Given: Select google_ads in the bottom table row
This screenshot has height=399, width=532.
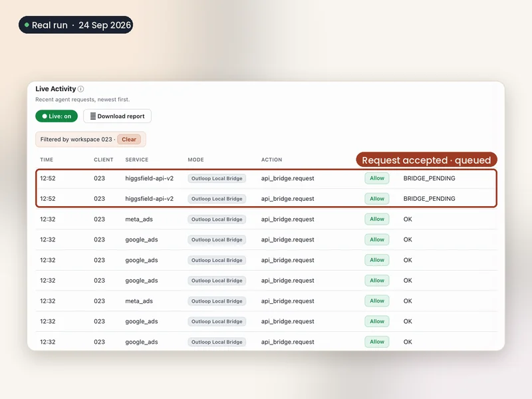Looking at the screenshot, I should (x=142, y=342).
